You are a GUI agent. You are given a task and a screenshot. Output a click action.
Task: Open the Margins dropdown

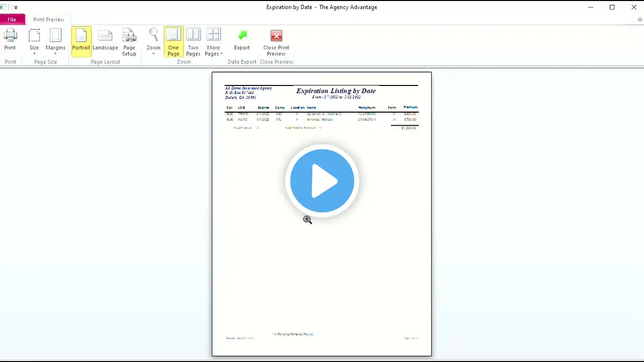(55, 42)
